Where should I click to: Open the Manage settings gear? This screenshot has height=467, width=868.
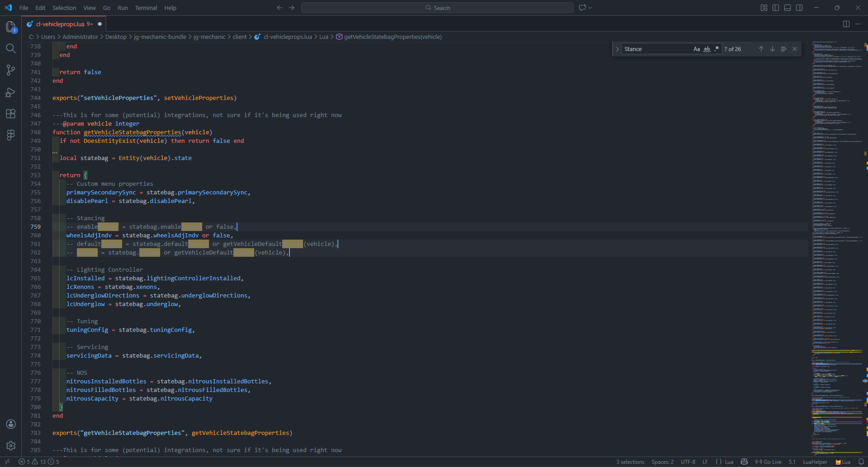[11, 446]
